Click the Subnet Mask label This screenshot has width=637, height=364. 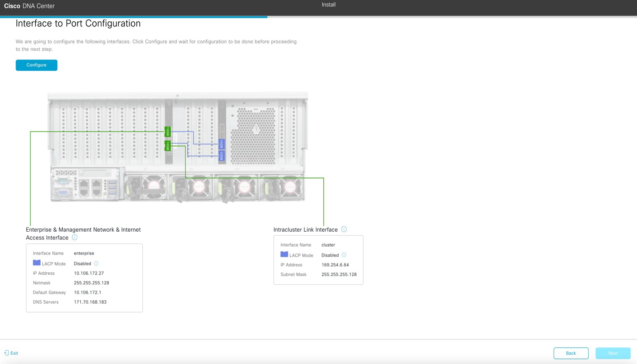[x=294, y=275]
